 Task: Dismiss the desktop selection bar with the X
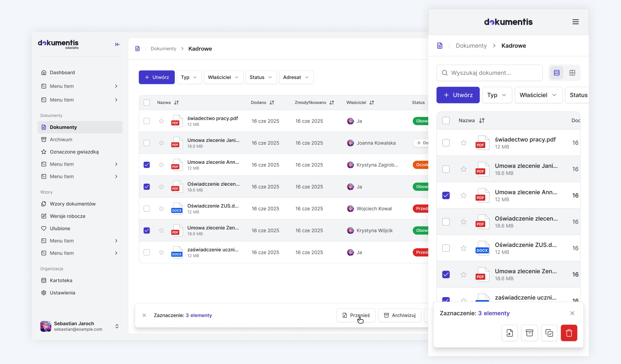[x=144, y=315]
